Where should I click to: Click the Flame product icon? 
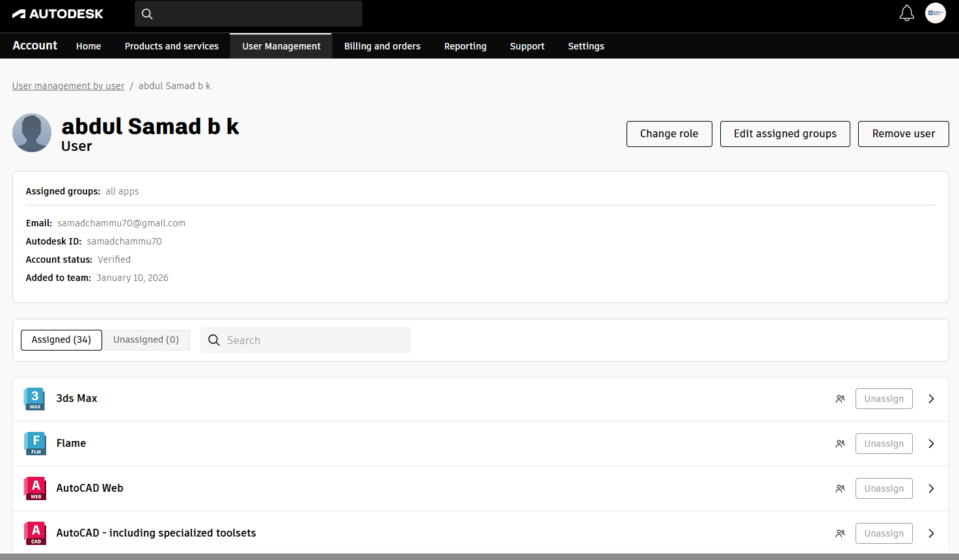pos(35,444)
